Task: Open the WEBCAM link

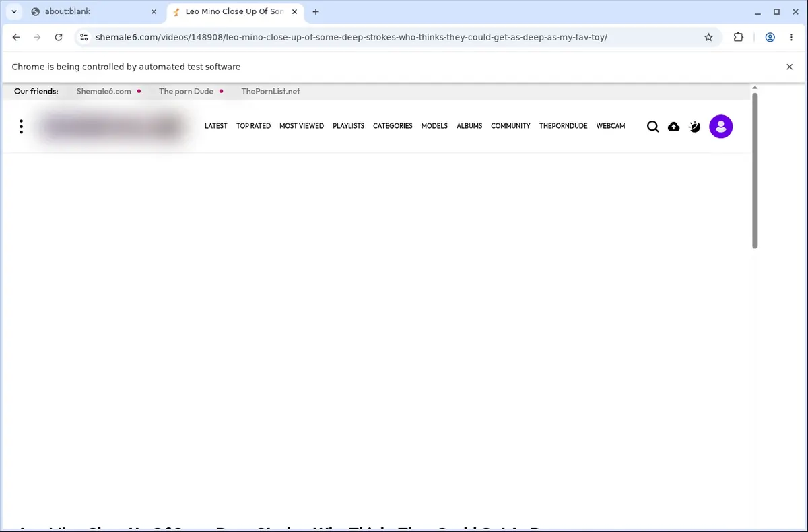Action: [611, 126]
